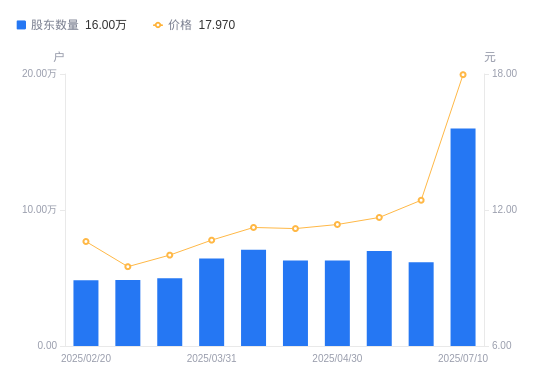This screenshot has width=550, height=381.
Task: Click the 2025/02/20 axis date label
Action: (x=86, y=358)
